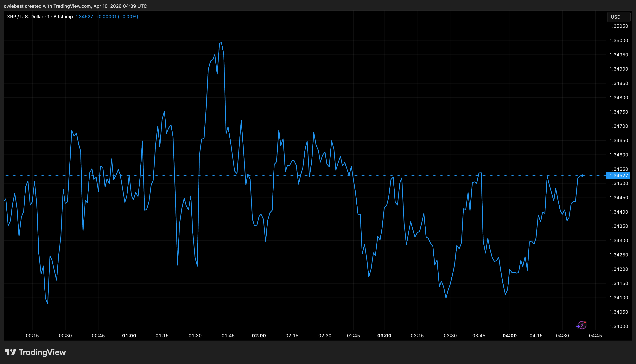
Task: Click the 1.34000 mark on price scale
Action: (x=619, y=326)
